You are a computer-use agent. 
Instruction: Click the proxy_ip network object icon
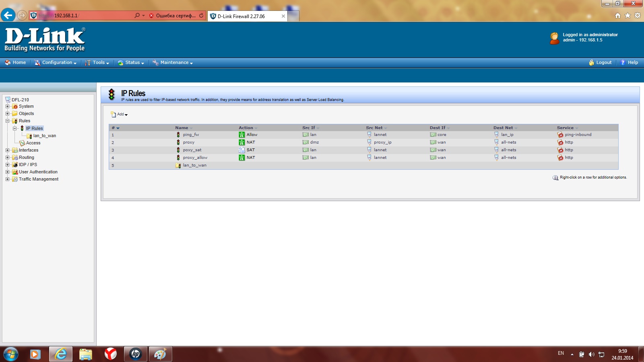369,142
